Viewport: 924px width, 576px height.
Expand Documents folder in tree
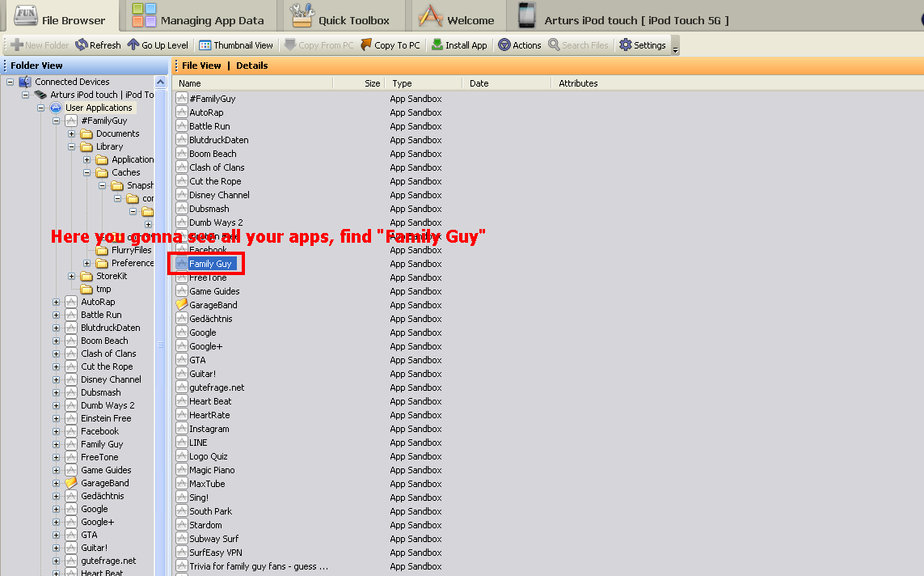71,133
